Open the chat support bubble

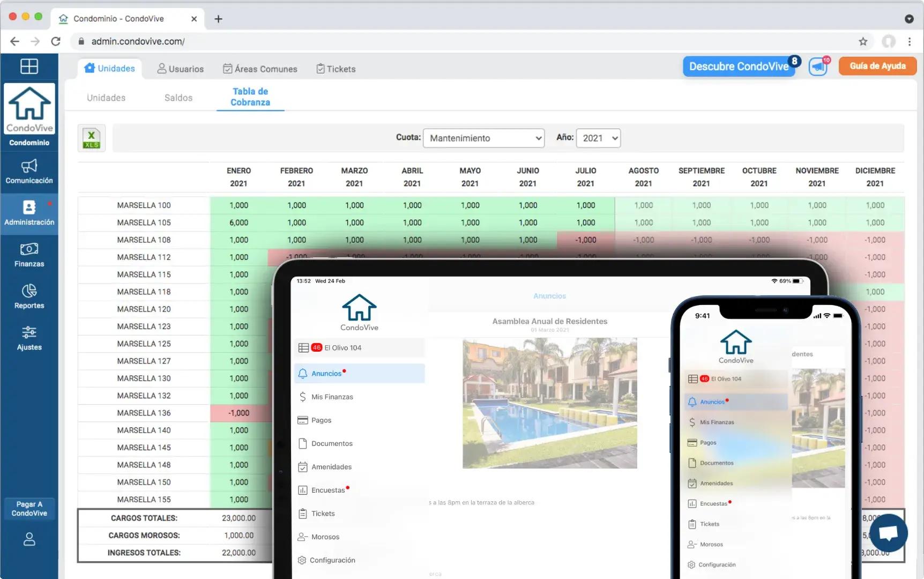tap(888, 533)
